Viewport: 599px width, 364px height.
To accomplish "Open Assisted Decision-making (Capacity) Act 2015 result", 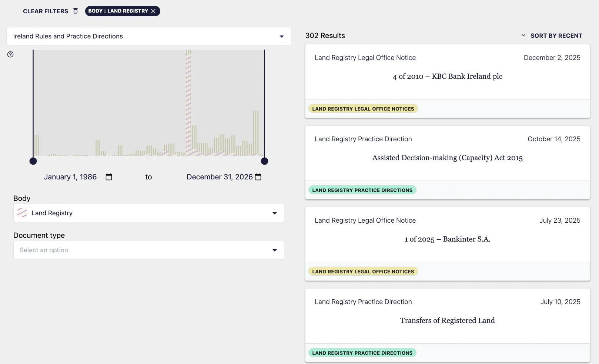I will [x=447, y=158].
